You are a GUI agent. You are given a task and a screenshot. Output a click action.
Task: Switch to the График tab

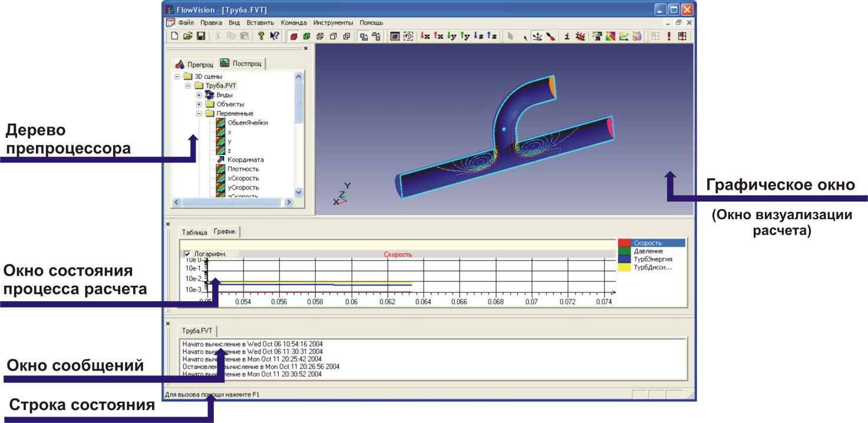[225, 232]
